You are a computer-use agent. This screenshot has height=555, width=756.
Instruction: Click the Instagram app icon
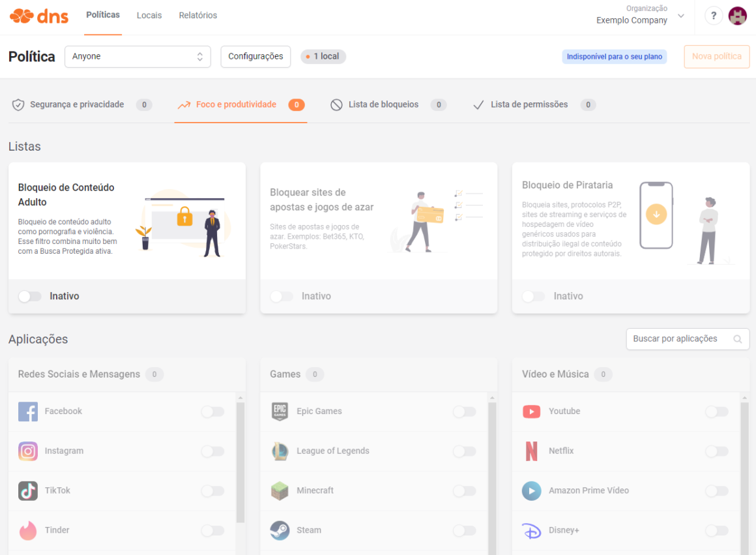pos(28,451)
